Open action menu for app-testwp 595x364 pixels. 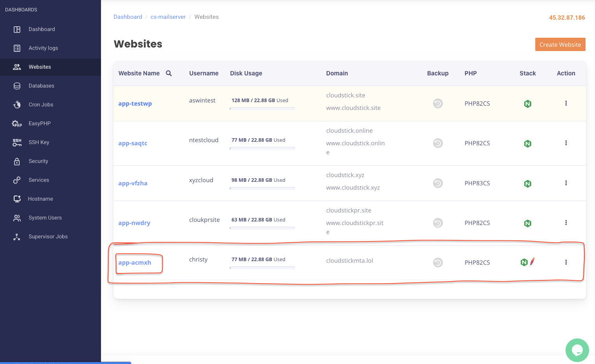[x=566, y=103]
